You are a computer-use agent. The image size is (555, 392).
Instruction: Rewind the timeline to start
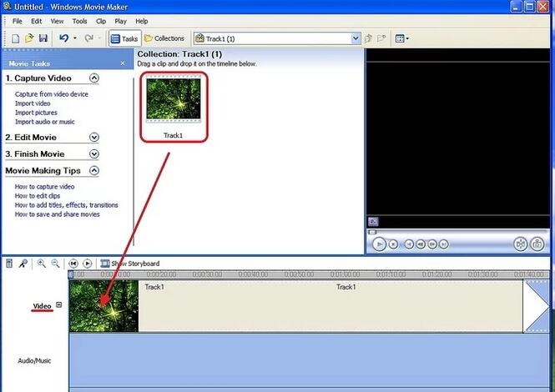tap(73, 264)
